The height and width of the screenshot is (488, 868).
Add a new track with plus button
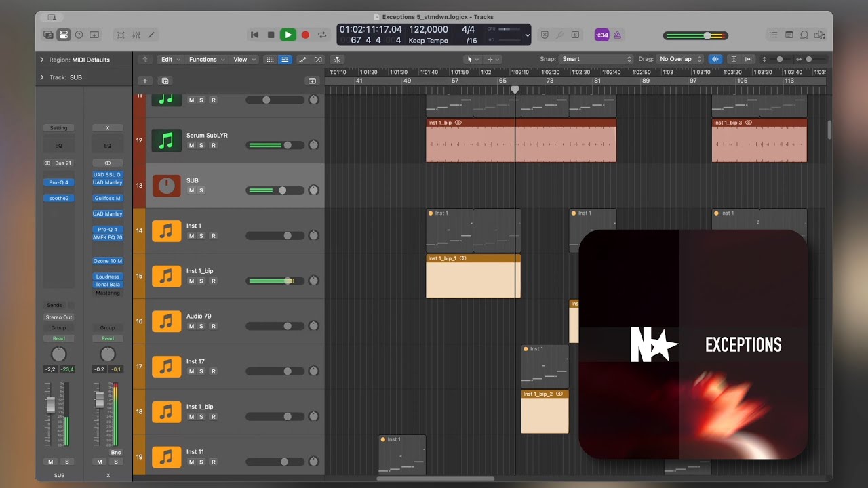[145, 81]
